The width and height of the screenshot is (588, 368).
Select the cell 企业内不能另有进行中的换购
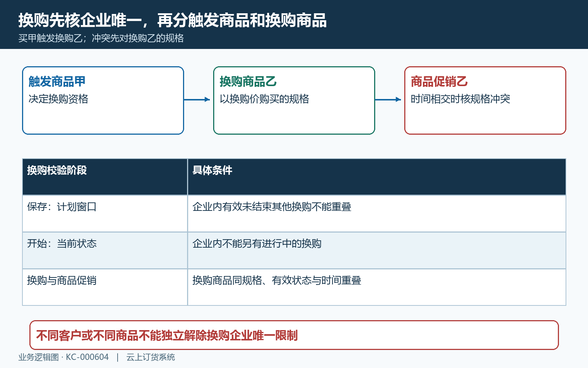pyautogui.click(x=377, y=251)
